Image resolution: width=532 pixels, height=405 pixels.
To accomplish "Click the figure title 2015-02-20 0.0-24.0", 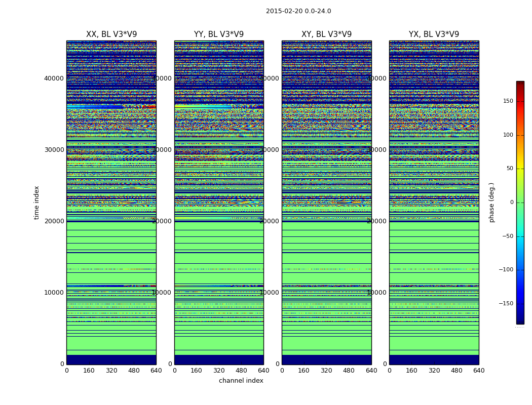I will click(298, 11).
